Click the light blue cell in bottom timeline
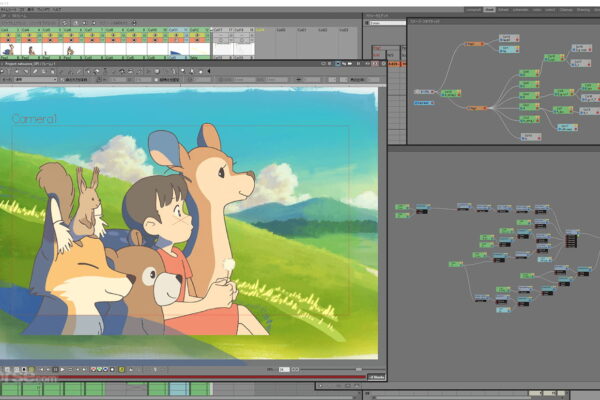Viewport: 600px width, 400px height. [179, 389]
